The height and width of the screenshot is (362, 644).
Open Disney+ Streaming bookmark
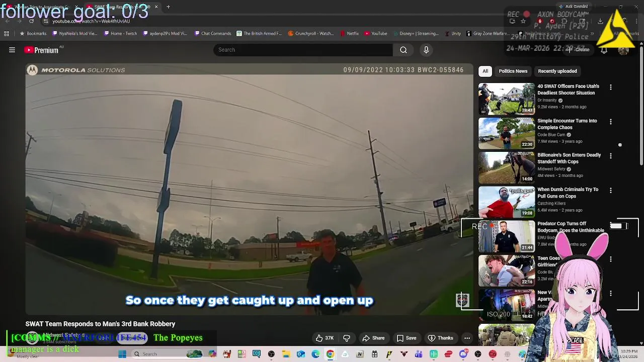[416, 33]
